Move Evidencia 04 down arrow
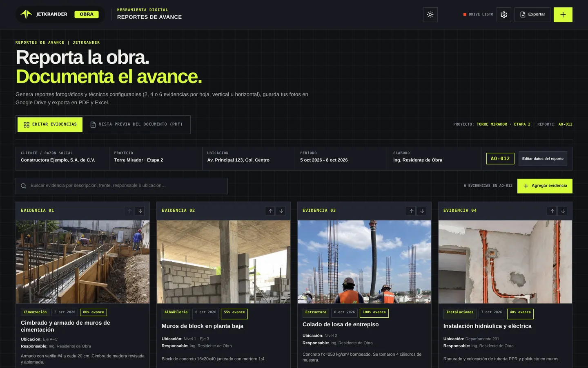 coord(563,211)
